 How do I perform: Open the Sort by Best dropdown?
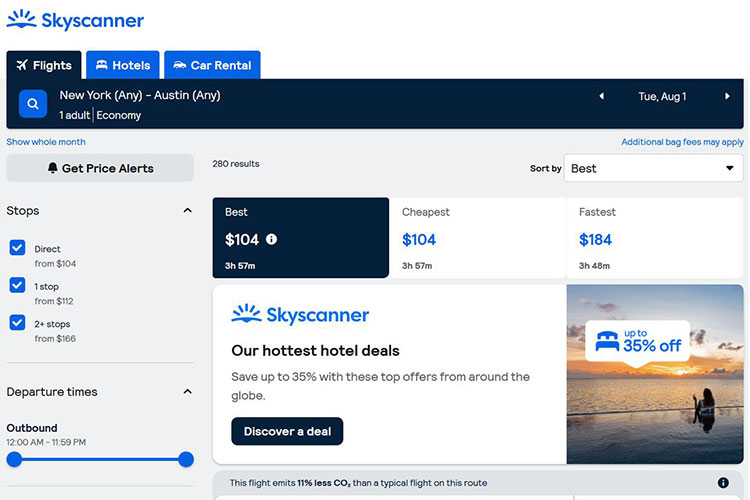click(653, 168)
